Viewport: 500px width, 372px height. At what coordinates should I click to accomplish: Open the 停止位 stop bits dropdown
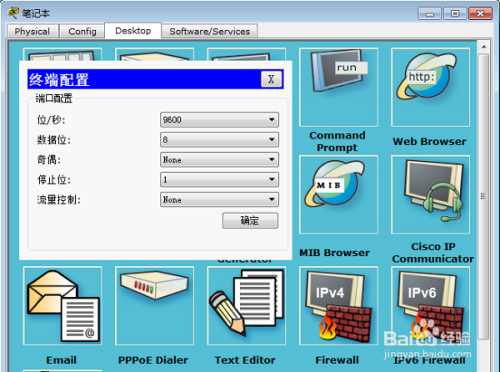[219, 180]
